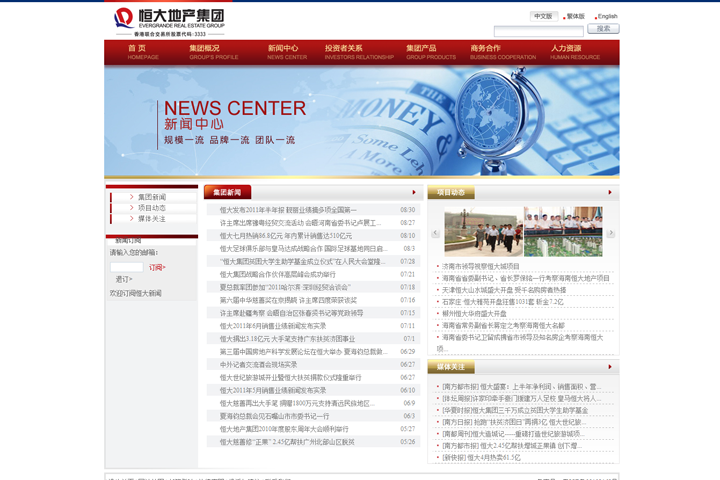Switch language to 中文版
This screenshot has height=480, width=720.
tap(543, 16)
